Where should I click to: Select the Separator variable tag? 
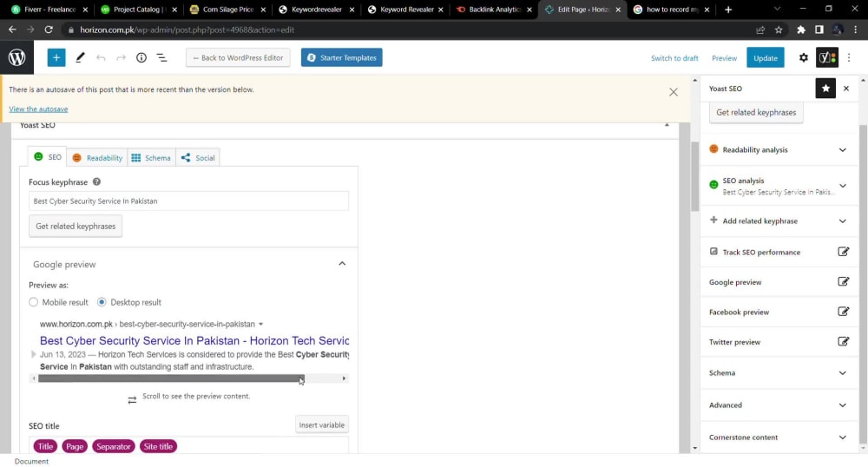point(114,446)
